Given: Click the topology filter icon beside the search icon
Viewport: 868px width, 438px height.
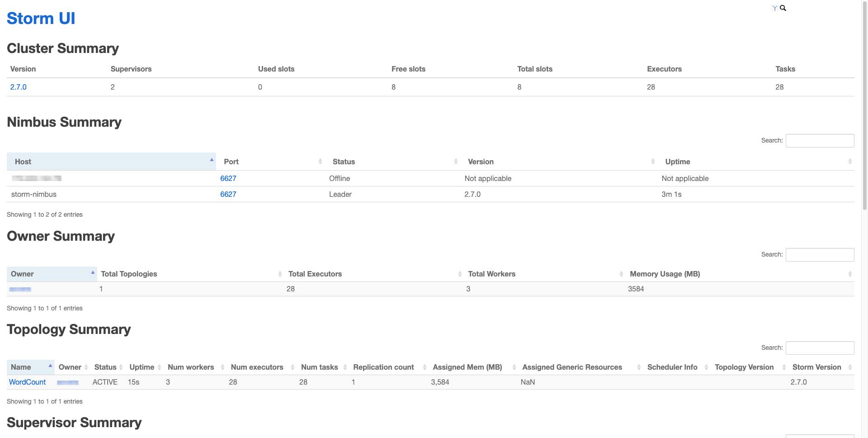Looking at the screenshot, I should click(x=774, y=8).
